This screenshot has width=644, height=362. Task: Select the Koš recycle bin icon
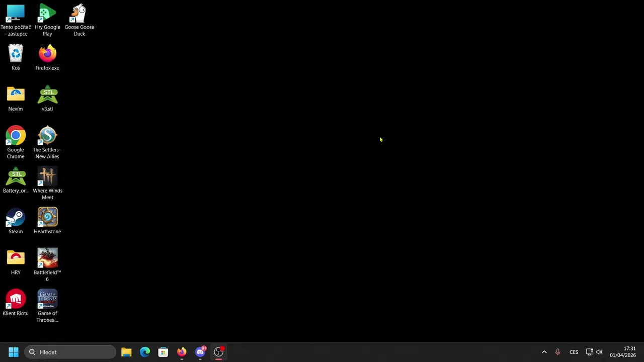[x=16, y=57]
